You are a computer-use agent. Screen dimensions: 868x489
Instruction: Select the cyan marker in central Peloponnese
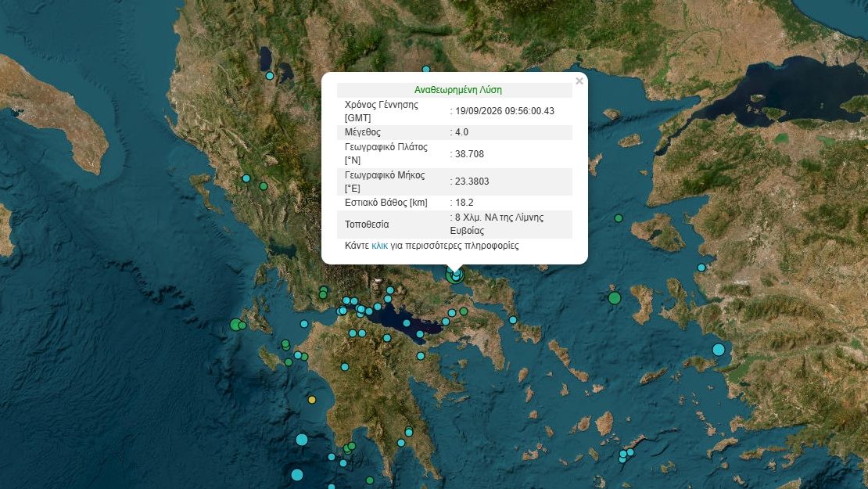(345, 367)
